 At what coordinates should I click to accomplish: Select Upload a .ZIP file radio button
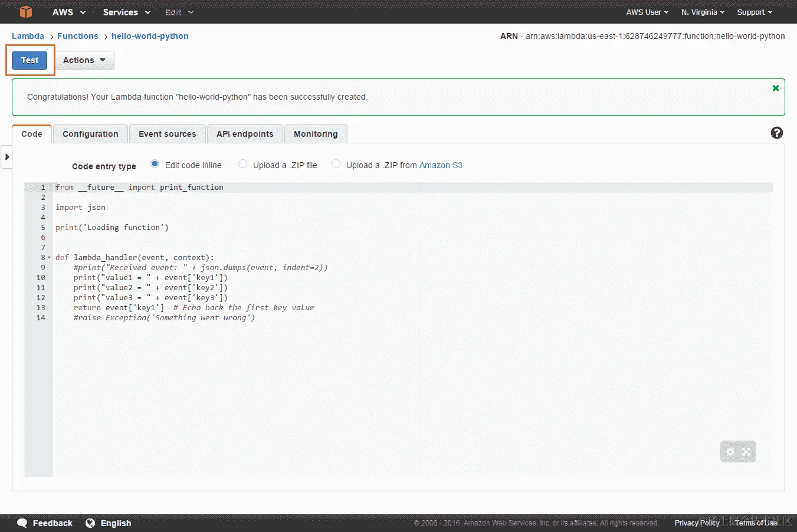pos(242,164)
